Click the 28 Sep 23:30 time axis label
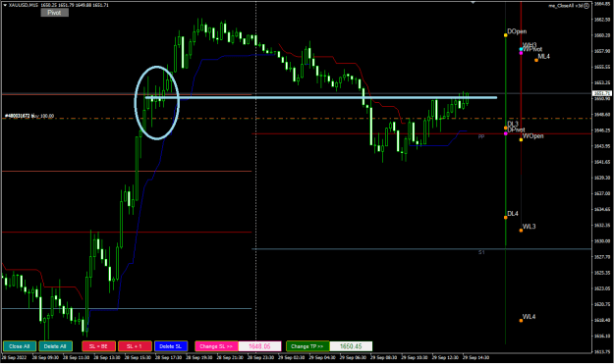 pyautogui.click(x=260, y=357)
